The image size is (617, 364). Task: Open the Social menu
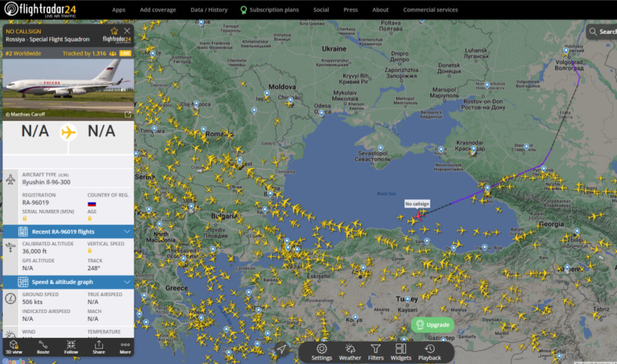click(x=321, y=10)
